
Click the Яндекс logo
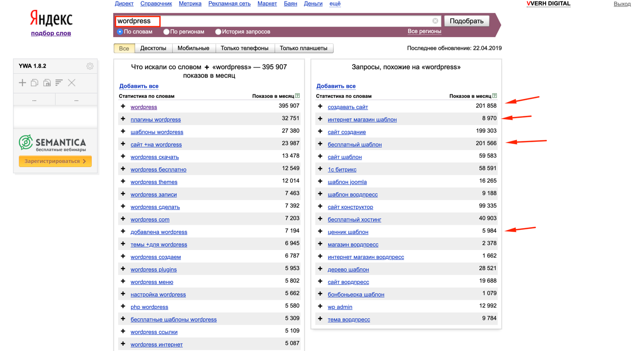51,19
